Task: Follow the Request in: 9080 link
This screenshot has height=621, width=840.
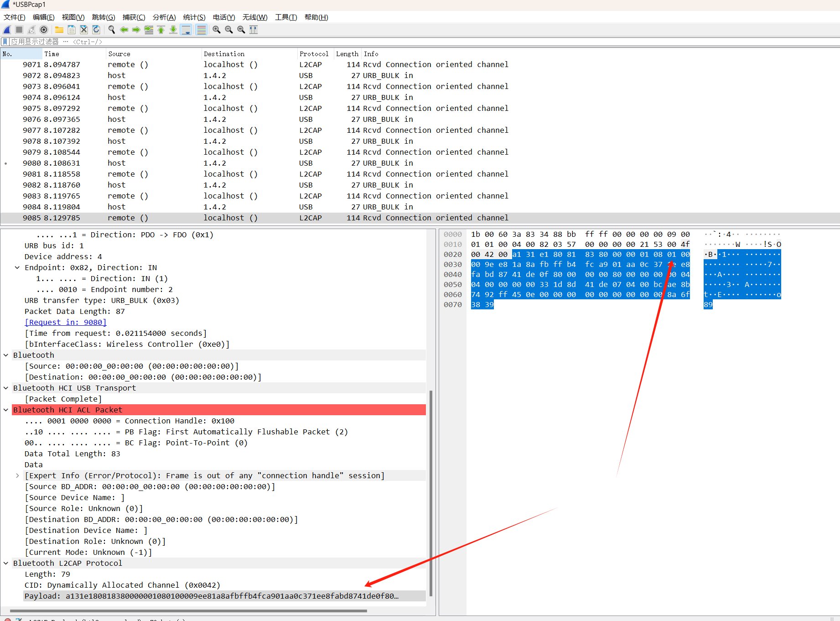Action: [66, 322]
